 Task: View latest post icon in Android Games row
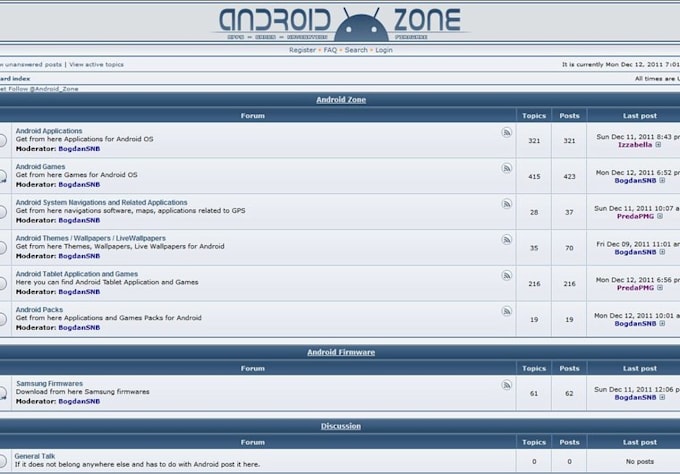coord(662,180)
